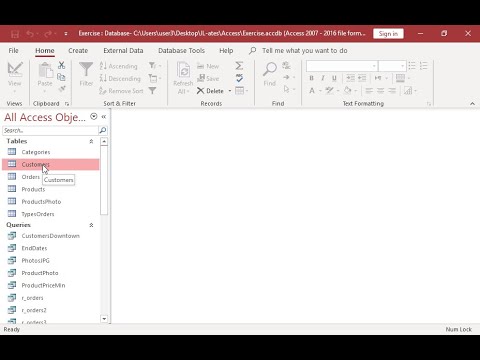Click the Undo arrow in title bar
The height and width of the screenshot is (360, 480).
[x=30, y=34]
